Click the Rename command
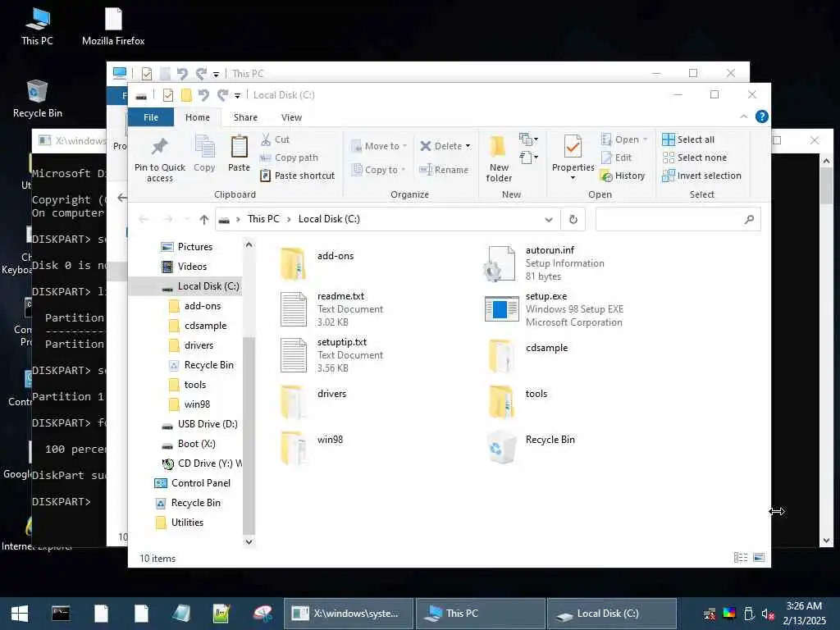The height and width of the screenshot is (630, 840). (444, 170)
